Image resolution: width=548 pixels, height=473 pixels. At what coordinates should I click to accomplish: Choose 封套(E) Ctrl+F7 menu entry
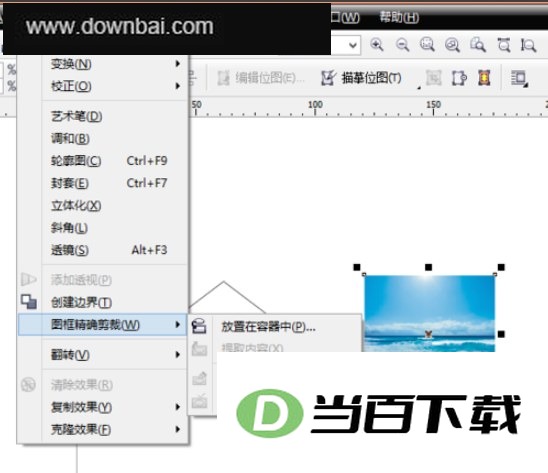pos(115,183)
